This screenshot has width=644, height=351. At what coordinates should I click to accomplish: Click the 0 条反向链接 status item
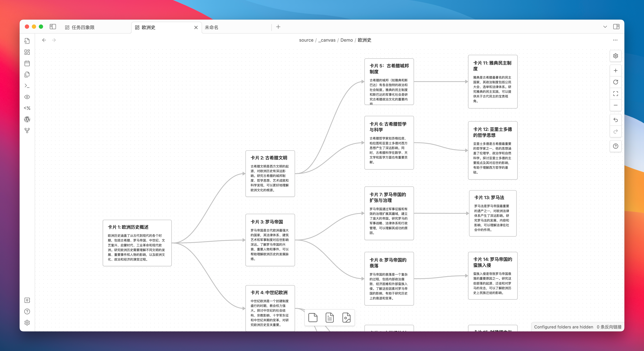(x=609, y=327)
